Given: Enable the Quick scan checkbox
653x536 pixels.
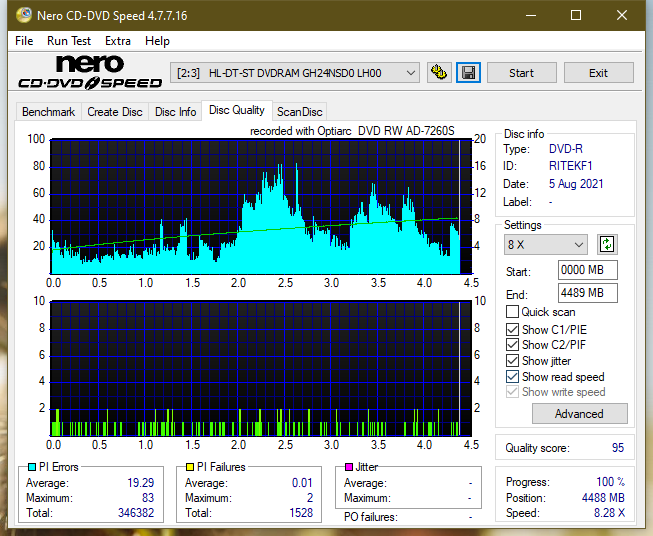Looking at the screenshot, I should (x=512, y=312).
